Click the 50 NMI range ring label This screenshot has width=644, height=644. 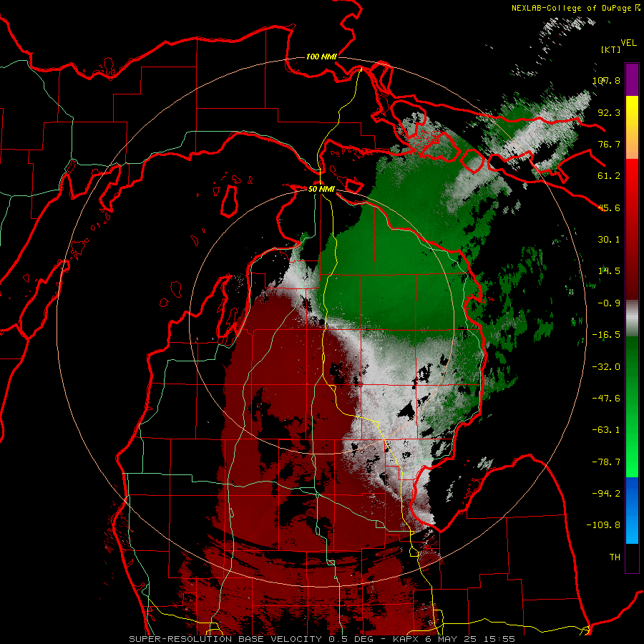[x=321, y=189]
